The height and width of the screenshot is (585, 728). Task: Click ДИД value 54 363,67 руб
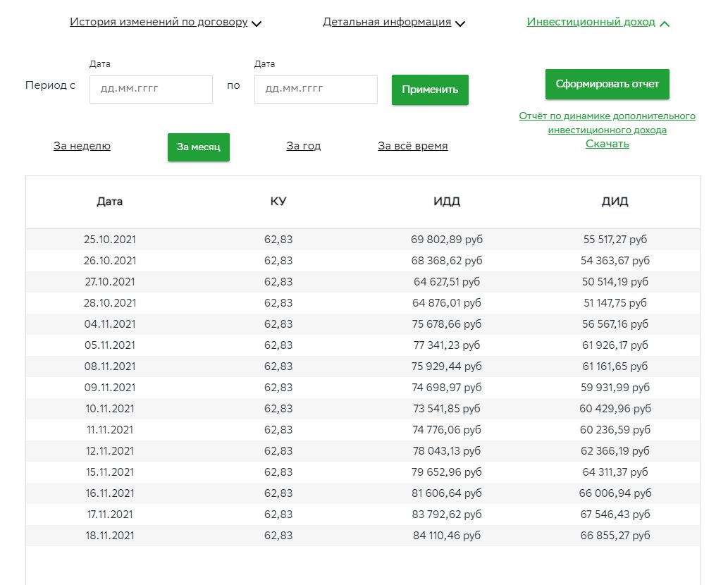coord(615,261)
